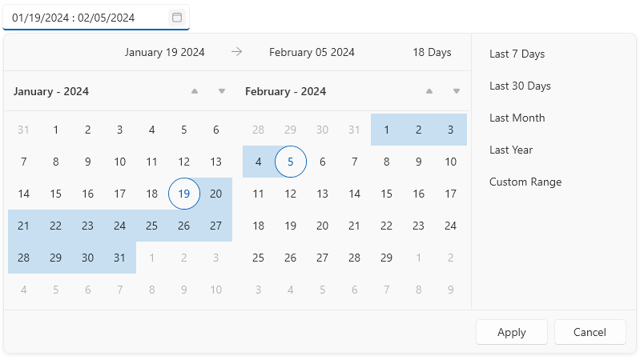Select February 5 end date
Image resolution: width=644 pixels, height=360 pixels.
tap(291, 162)
